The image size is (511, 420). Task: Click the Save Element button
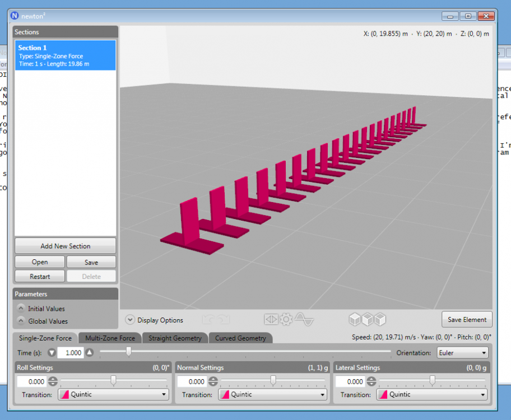click(467, 319)
